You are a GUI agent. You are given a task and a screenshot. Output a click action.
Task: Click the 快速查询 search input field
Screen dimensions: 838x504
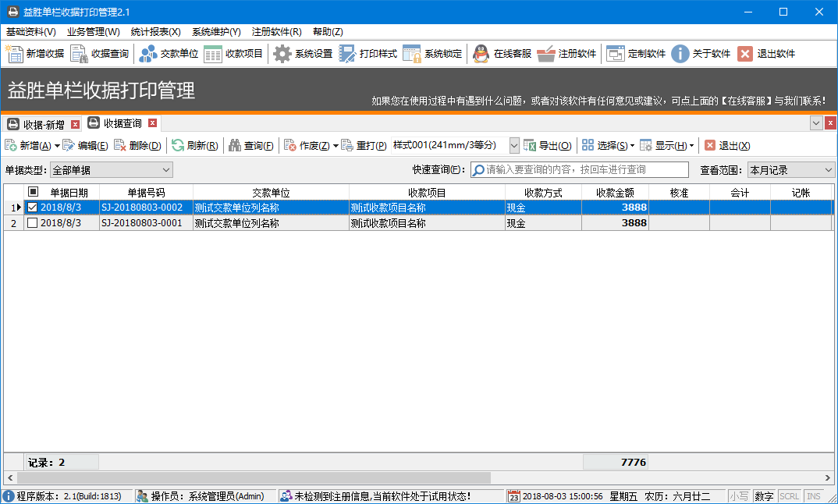coord(579,170)
